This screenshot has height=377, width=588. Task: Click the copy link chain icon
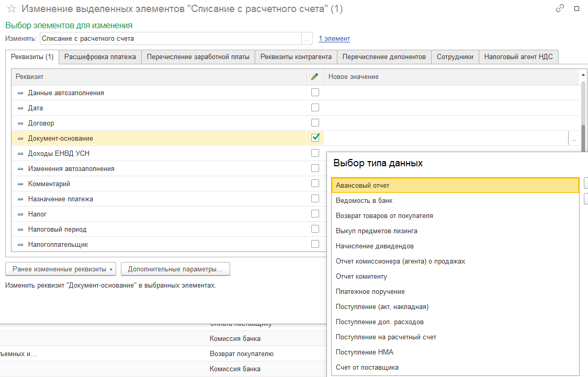(560, 9)
